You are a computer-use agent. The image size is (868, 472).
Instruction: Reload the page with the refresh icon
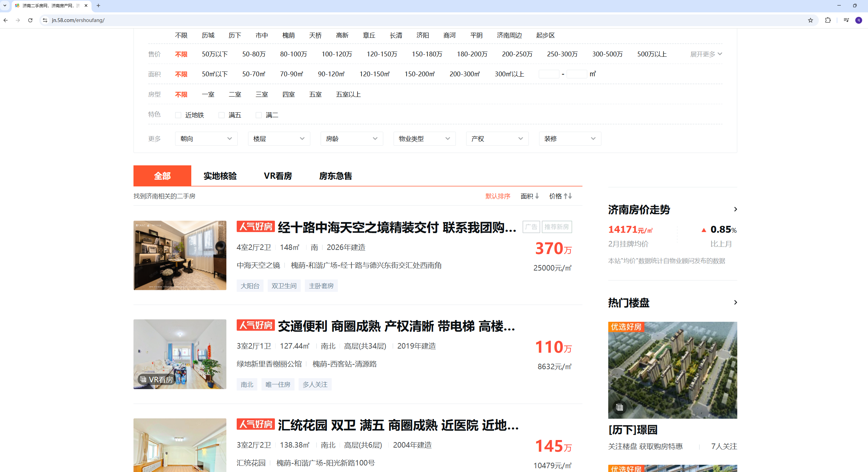(x=30, y=20)
